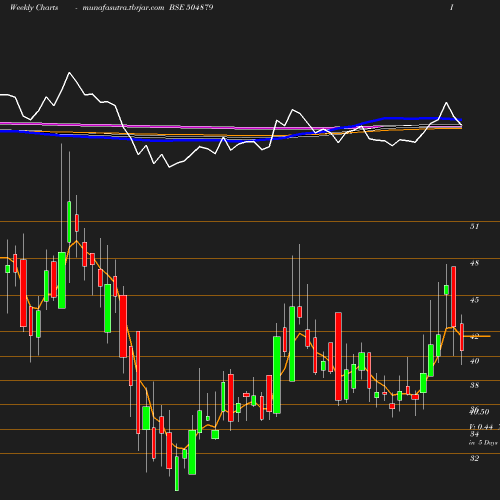Click the 45 price axis label
This screenshot has width=500, height=500.
pyautogui.click(x=474, y=300)
